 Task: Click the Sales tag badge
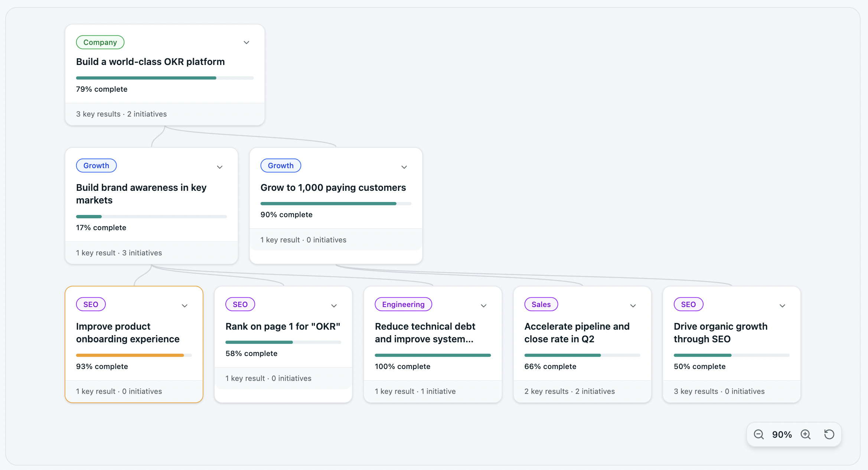point(541,304)
